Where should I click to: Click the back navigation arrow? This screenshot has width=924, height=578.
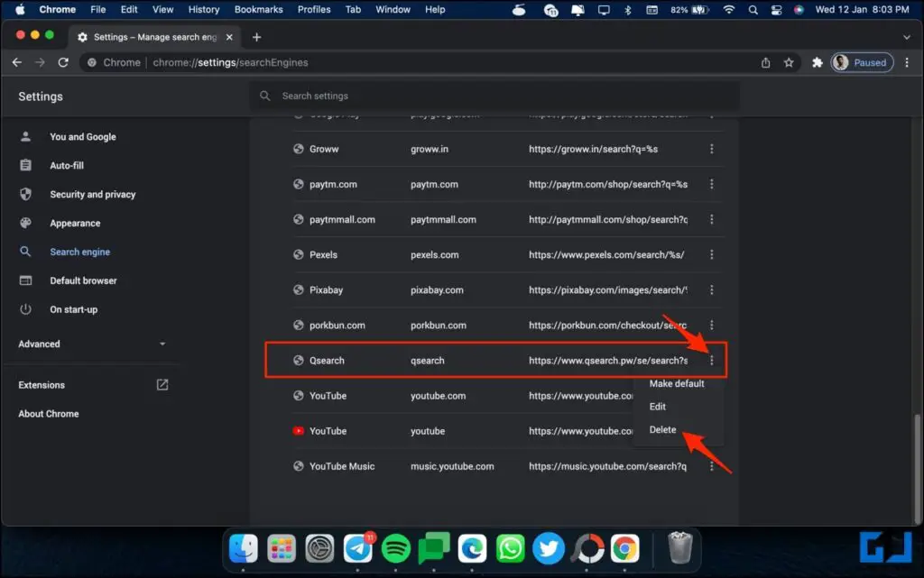pos(17,62)
